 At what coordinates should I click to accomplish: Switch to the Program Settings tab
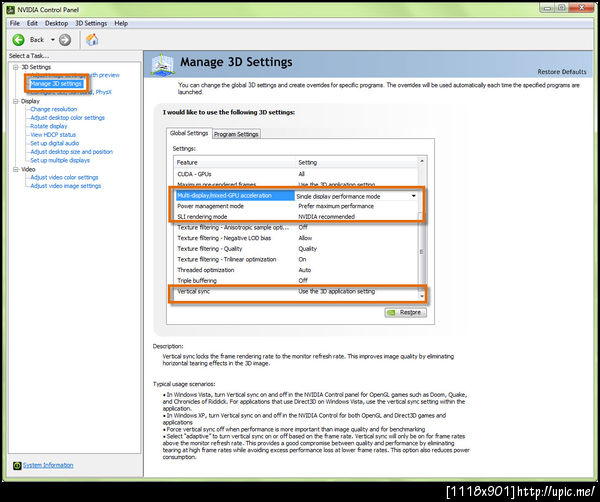coord(236,134)
